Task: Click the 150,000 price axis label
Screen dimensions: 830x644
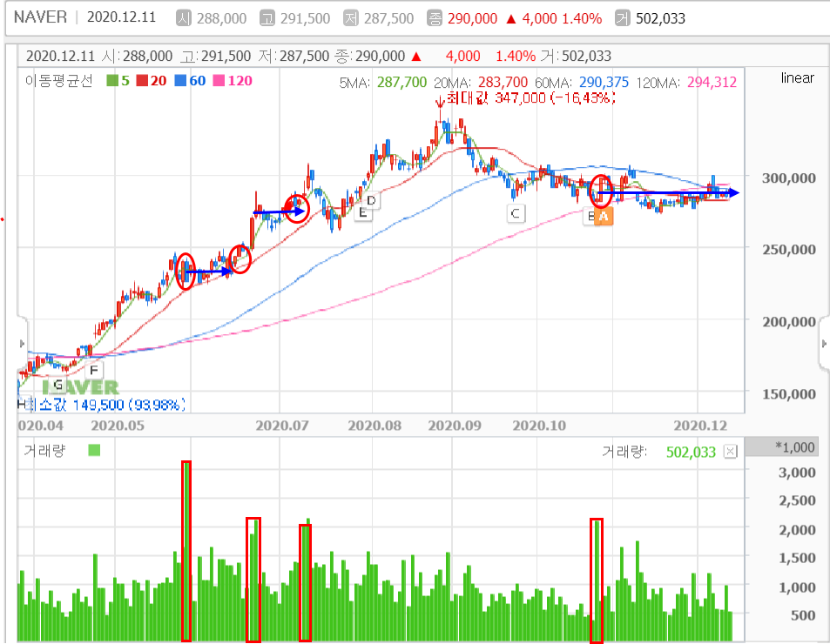Action: (x=789, y=394)
